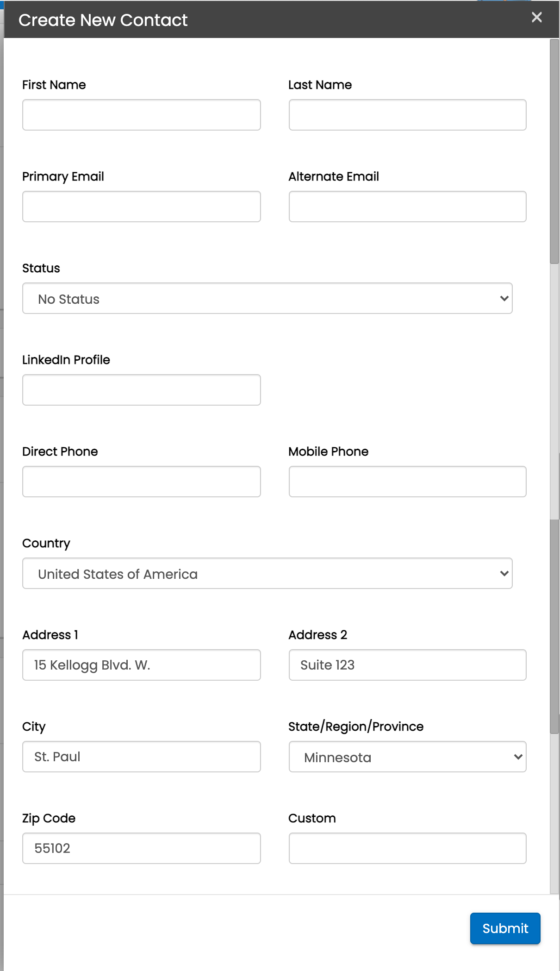Click the First Name input field

pyautogui.click(x=142, y=115)
